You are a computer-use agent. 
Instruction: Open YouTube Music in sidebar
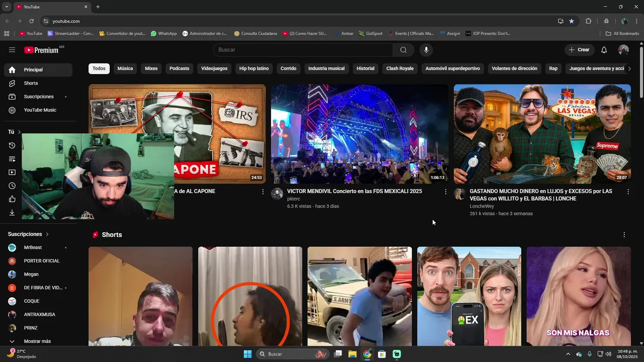point(38,110)
